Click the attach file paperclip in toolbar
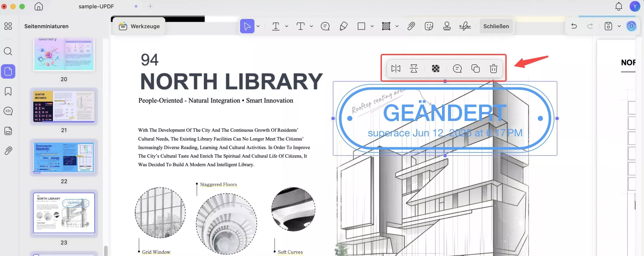Viewport: 644px width, 256px height. coord(411,26)
